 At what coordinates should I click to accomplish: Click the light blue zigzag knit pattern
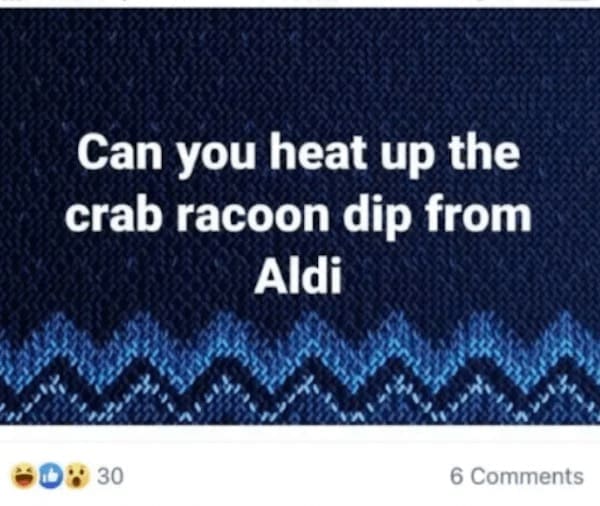pos(300,345)
